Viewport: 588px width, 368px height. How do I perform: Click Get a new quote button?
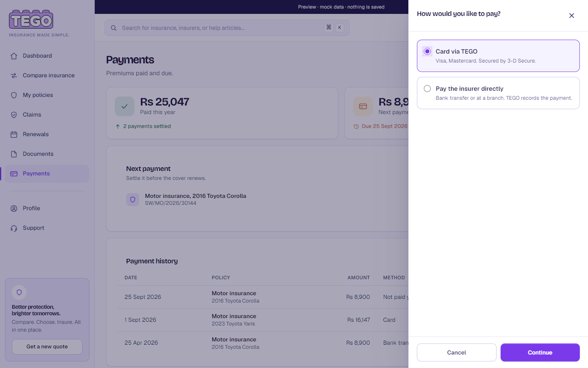pyautogui.click(x=47, y=347)
